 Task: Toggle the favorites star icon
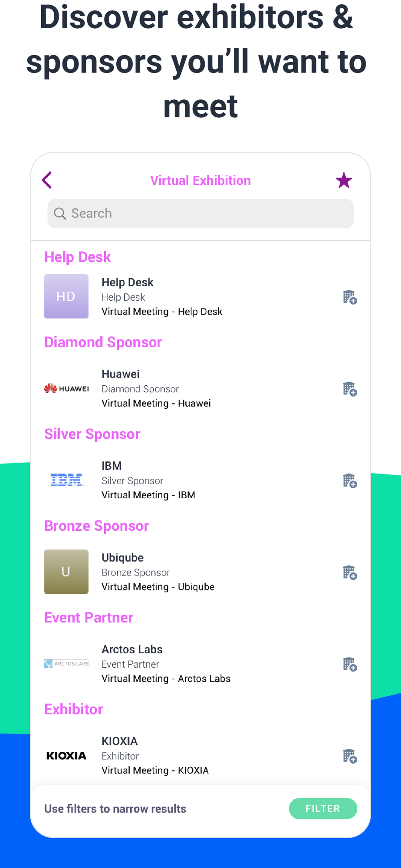pyautogui.click(x=344, y=180)
